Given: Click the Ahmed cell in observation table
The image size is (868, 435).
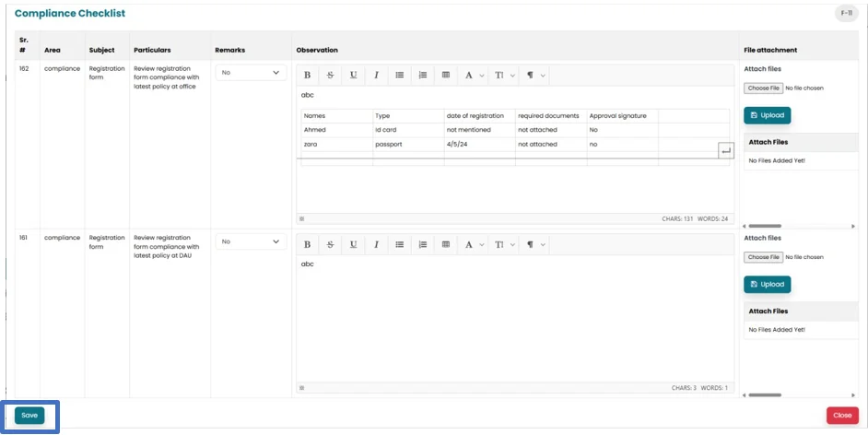Looking at the screenshot, I should pos(335,130).
